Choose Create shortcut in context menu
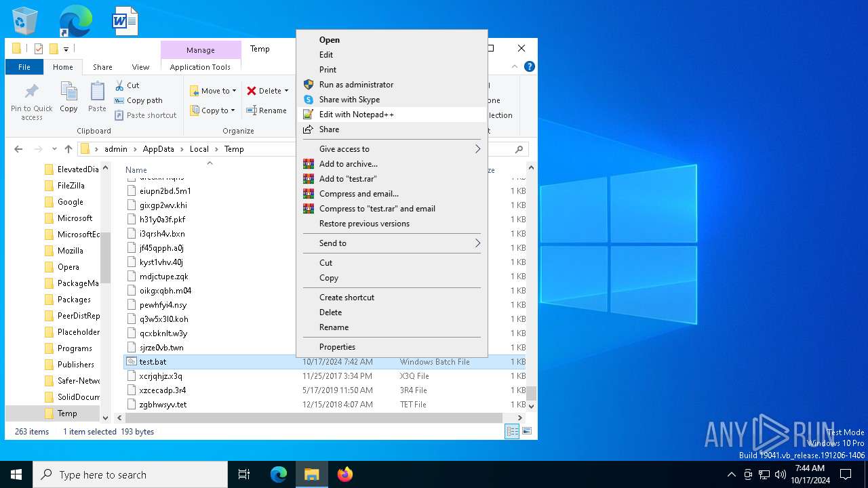Image resolution: width=868 pixels, height=488 pixels. click(x=392, y=298)
